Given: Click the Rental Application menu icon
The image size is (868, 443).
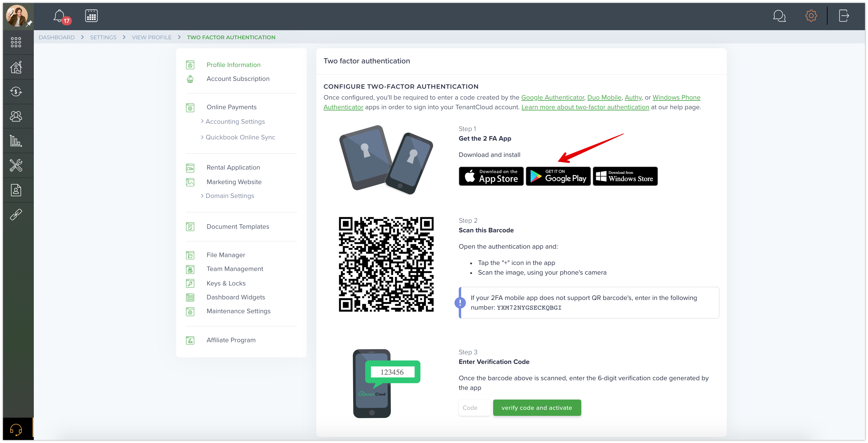Looking at the screenshot, I should coord(190,168).
